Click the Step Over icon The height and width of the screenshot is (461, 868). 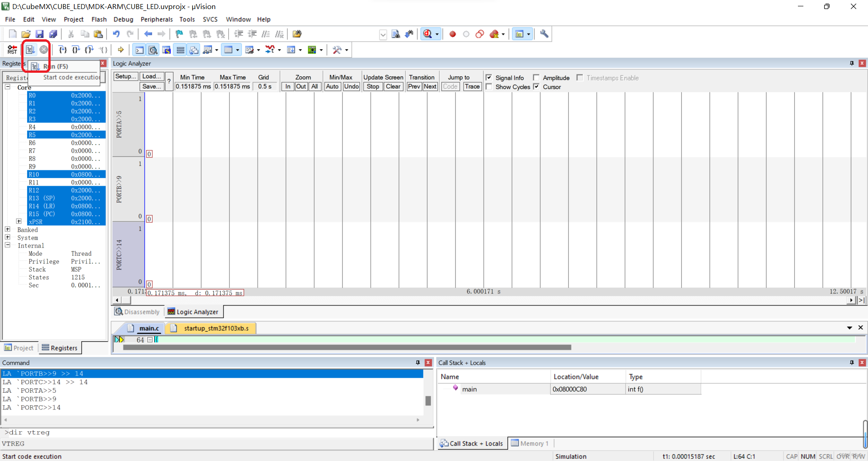click(76, 50)
